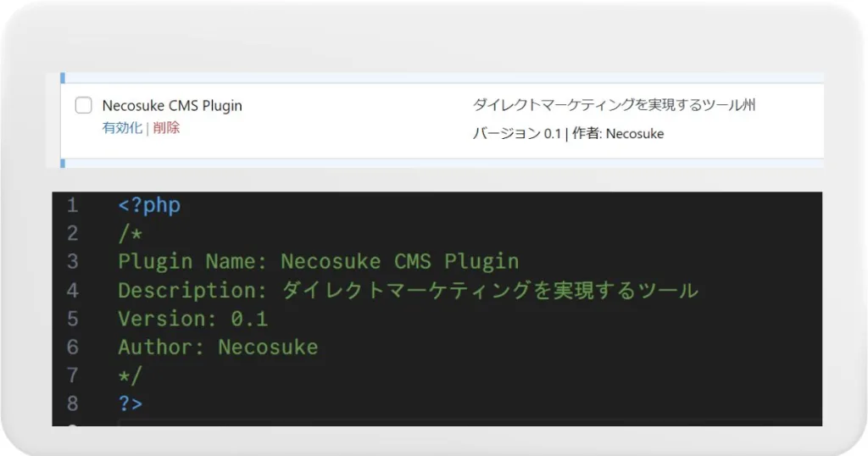Click the 削除 delete link
This screenshot has height=456, width=868.
click(x=166, y=128)
